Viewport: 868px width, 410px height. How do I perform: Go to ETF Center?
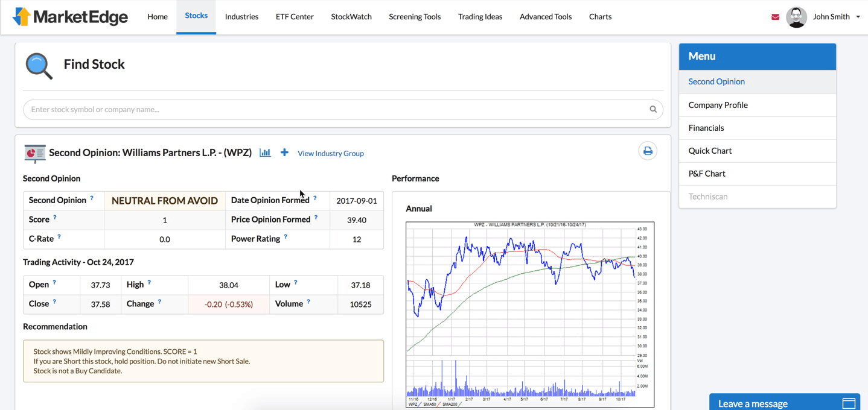295,17
